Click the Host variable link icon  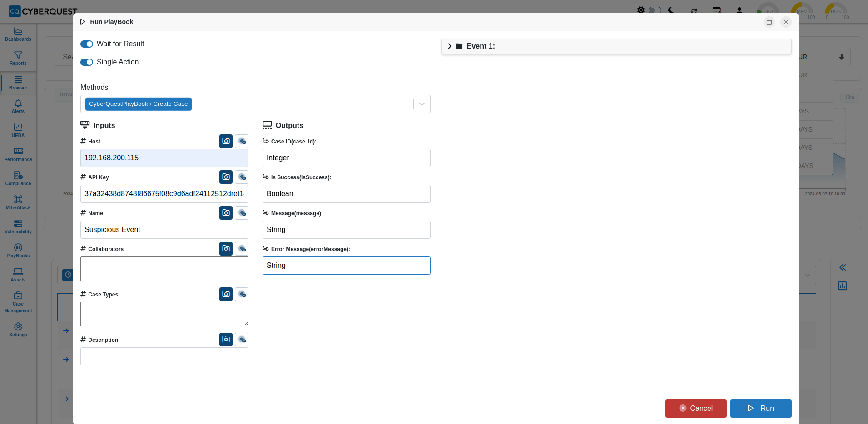tap(242, 141)
